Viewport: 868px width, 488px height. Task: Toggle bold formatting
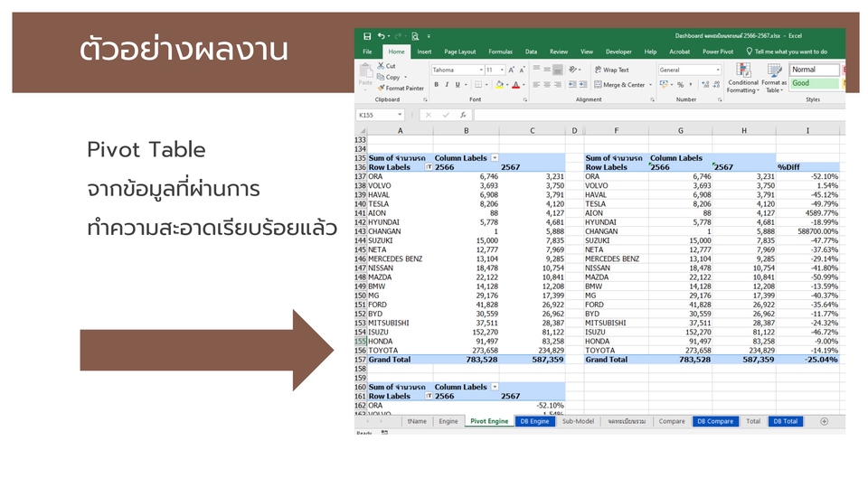pos(436,85)
